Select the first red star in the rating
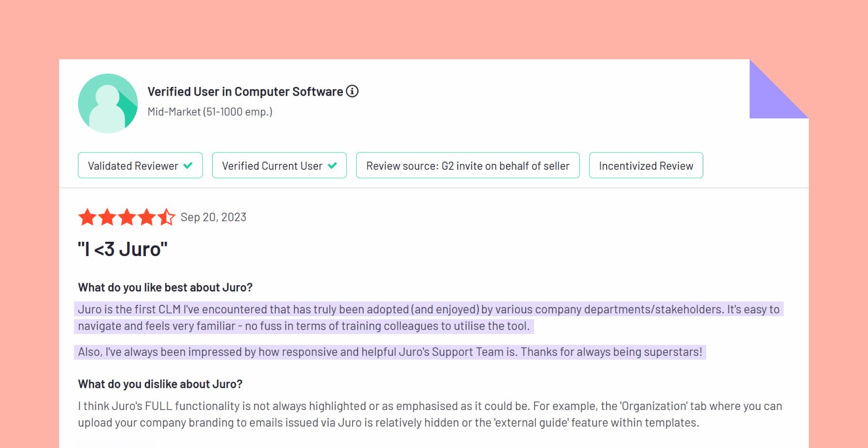This screenshot has width=868, height=448. [88, 217]
